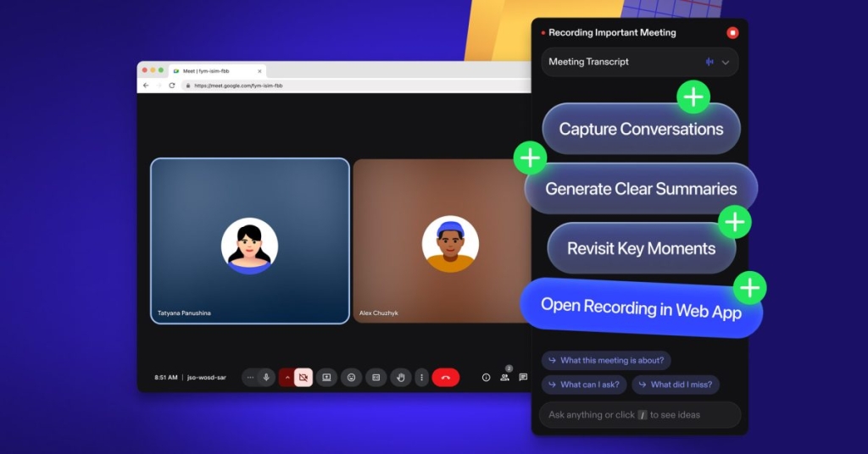The image size is (868, 454).
Task: Click the present screen icon
Action: tap(326, 378)
